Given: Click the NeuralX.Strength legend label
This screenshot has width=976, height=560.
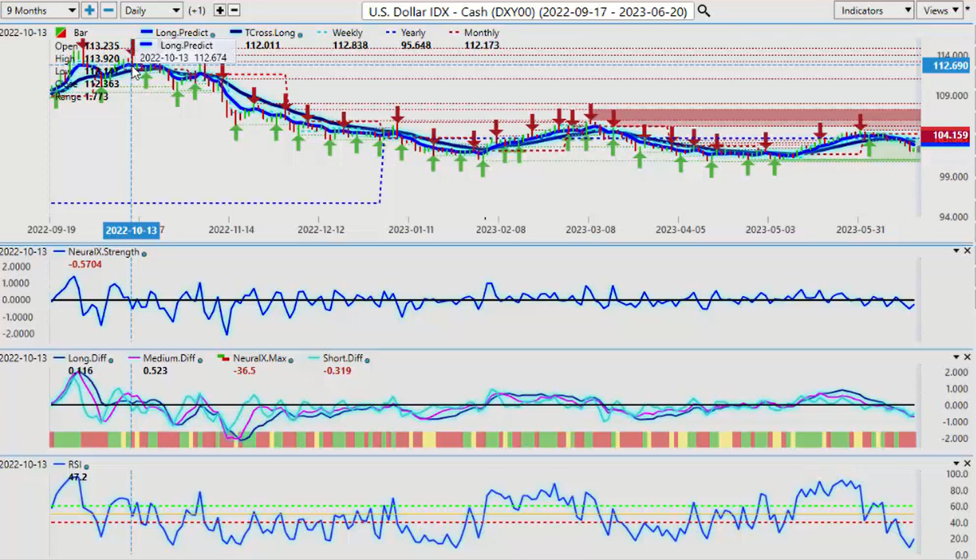Looking at the screenshot, I should (104, 252).
